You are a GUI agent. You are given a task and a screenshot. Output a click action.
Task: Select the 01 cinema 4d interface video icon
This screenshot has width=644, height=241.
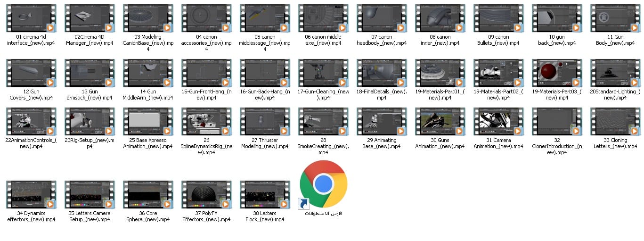31,18
